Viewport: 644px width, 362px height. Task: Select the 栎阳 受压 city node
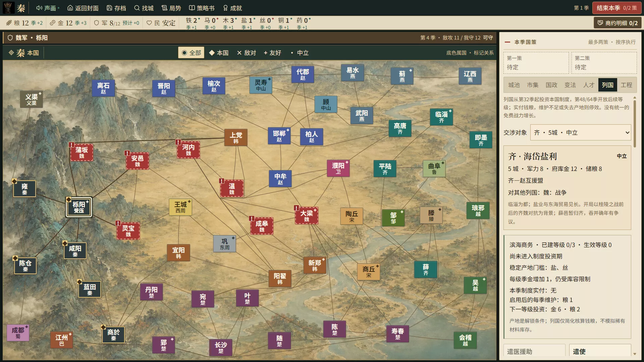(x=79, y=207)
